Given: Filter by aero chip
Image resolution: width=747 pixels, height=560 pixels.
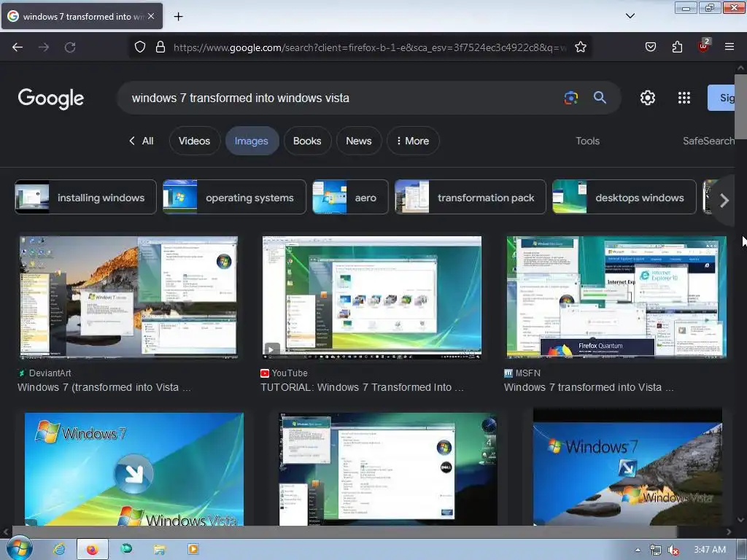Looking at the screenshot, I should (x=350, y=197).
